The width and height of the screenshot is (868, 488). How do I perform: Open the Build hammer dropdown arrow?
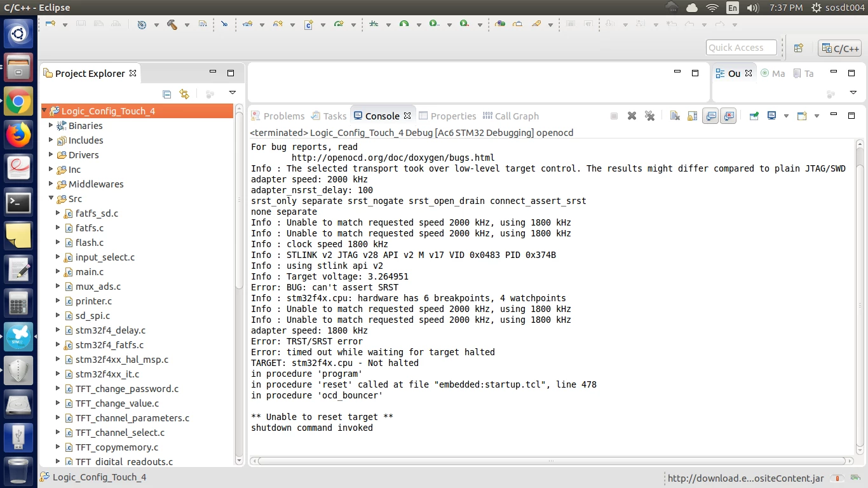[x=187, y=25]
